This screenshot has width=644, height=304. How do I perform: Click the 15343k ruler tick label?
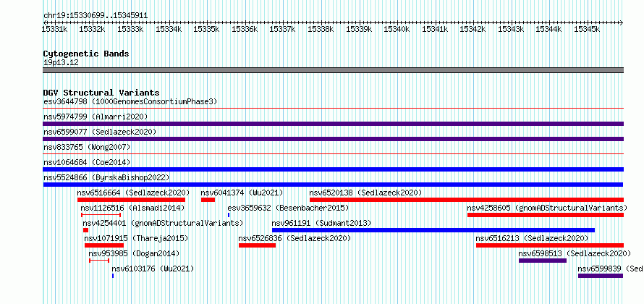click(x=511, y=29)
